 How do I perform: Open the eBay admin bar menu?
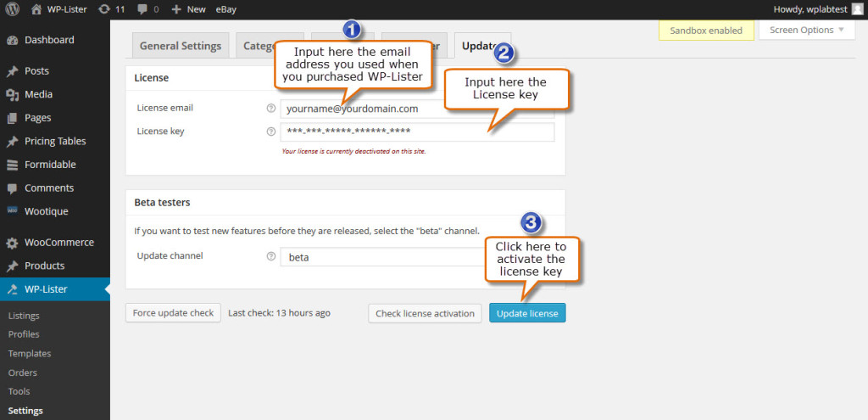coord(225,9)
